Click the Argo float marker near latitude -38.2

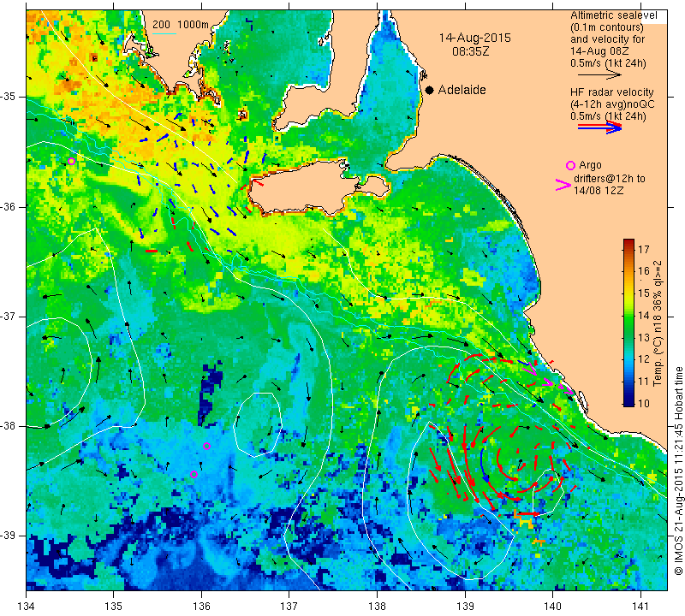point(207,447)
